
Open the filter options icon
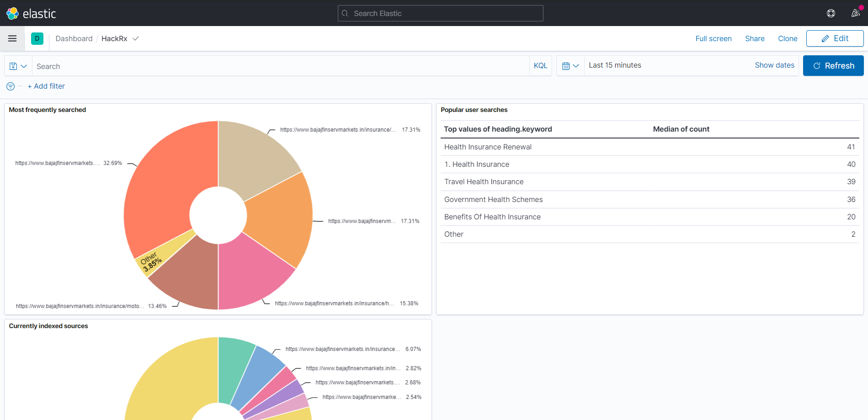click(11, 86)
